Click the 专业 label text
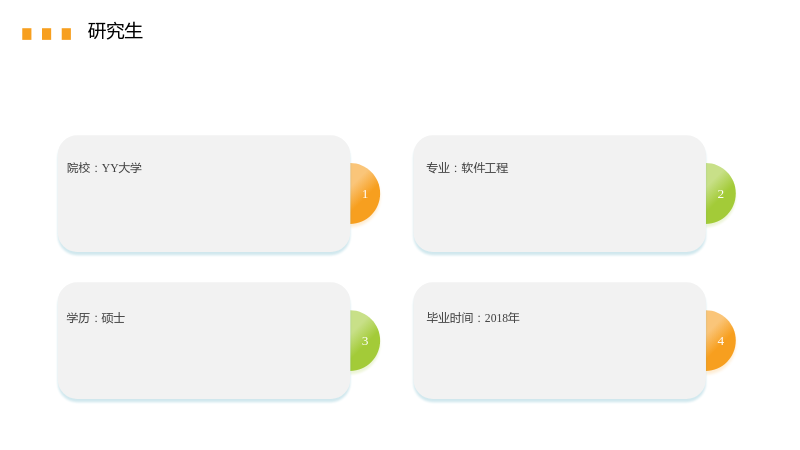The image size is (800, 450). 438,168
